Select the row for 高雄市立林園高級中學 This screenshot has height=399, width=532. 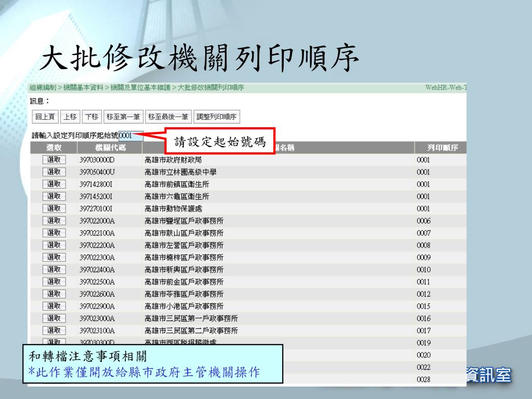click(x=54, y=171)
